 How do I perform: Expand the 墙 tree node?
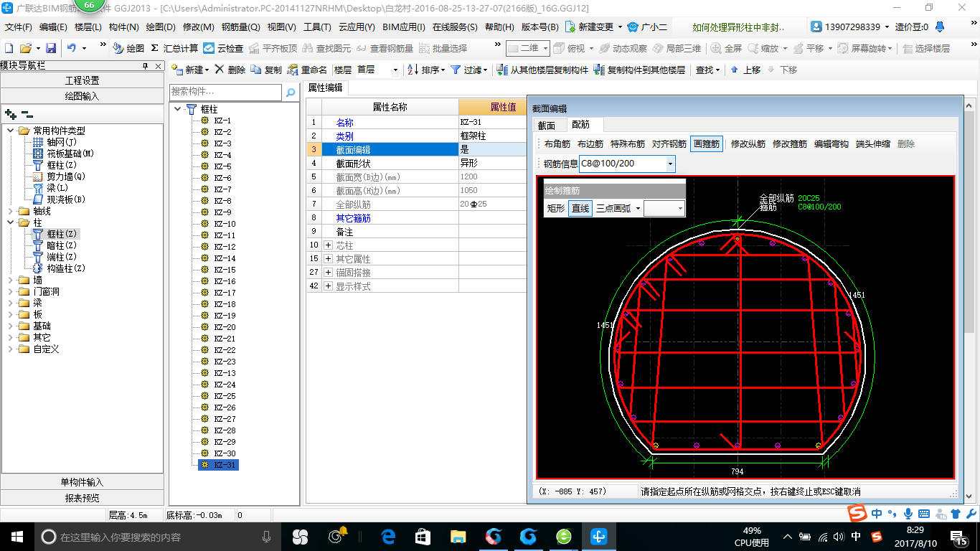11,280
